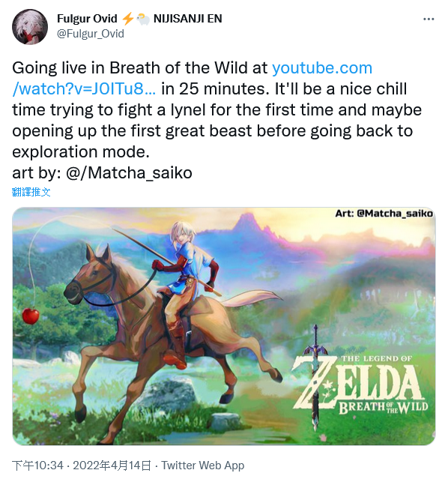Click the Zelda logo in the image
The image size is (448, 485).
coord(359,381)
